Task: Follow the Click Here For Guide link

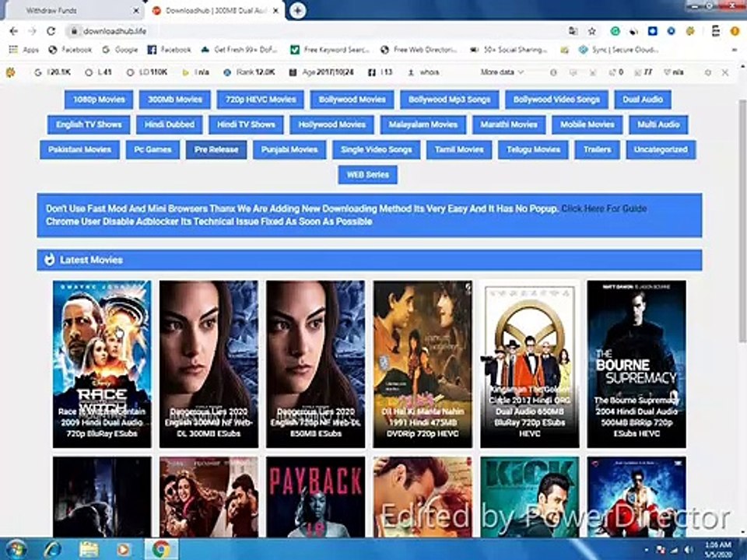Action: click(x=604, y=208)
